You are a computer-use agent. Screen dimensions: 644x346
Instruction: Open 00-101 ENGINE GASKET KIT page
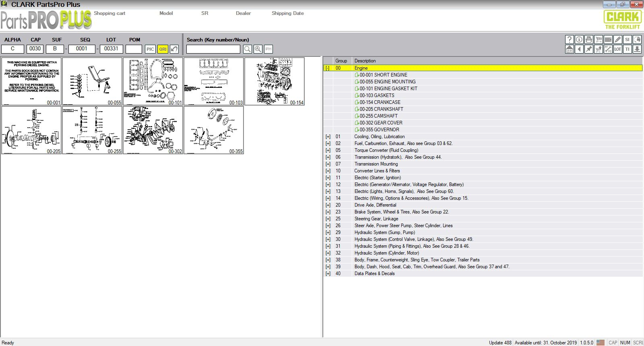pos(388,89)
